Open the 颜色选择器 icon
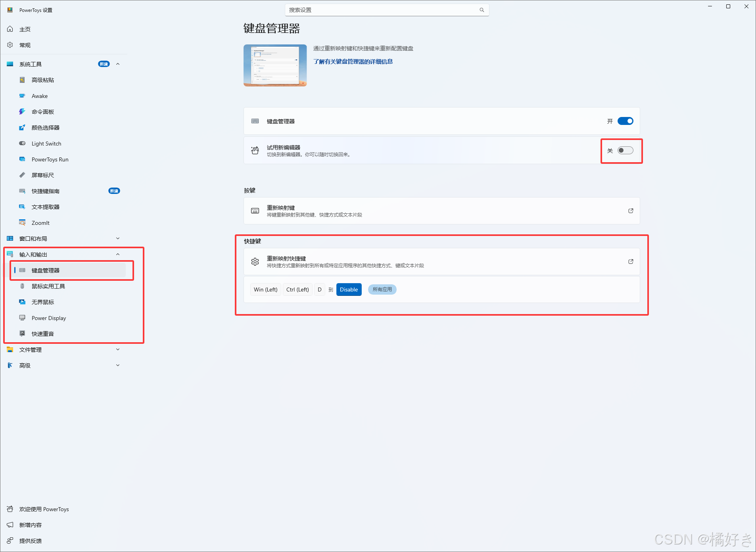 pyautogui.click(x=22, y=127)
